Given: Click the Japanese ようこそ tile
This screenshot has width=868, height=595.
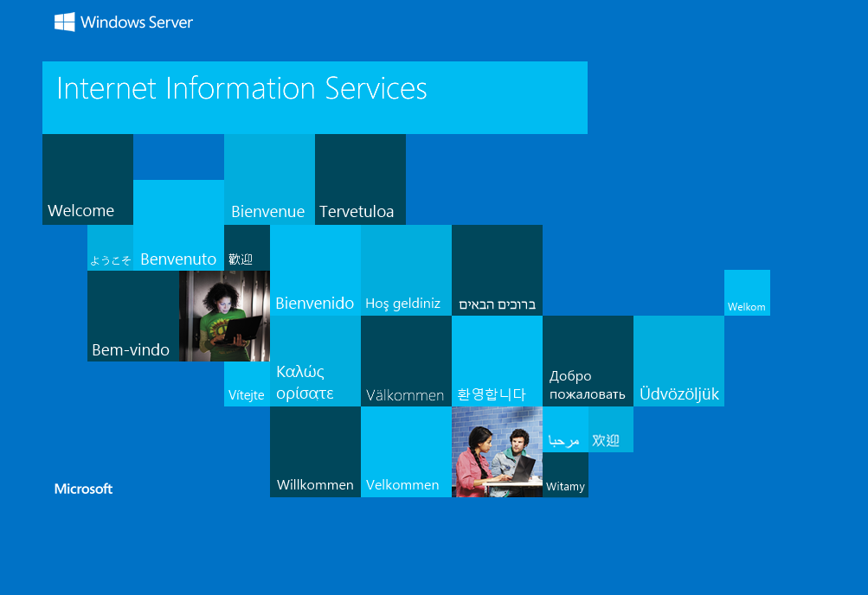Looking at the screenshot, I should (x=110, y=247).
